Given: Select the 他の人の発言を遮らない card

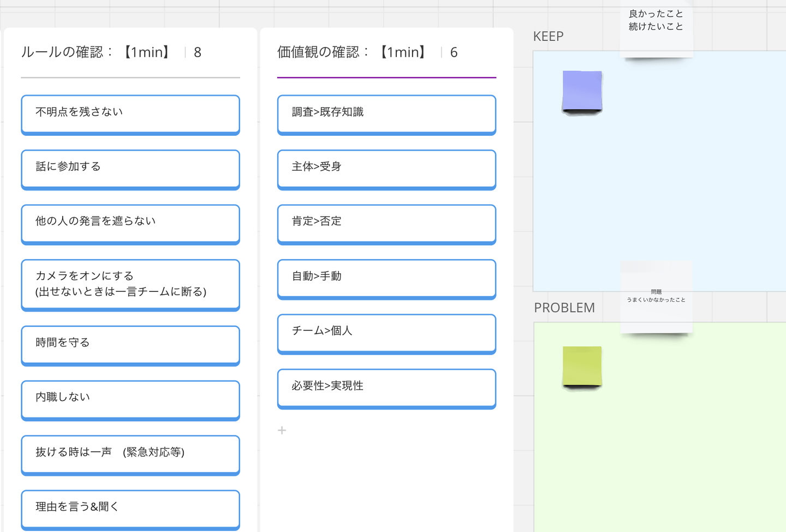Looking at the screenshot, I should click(130, 223).
